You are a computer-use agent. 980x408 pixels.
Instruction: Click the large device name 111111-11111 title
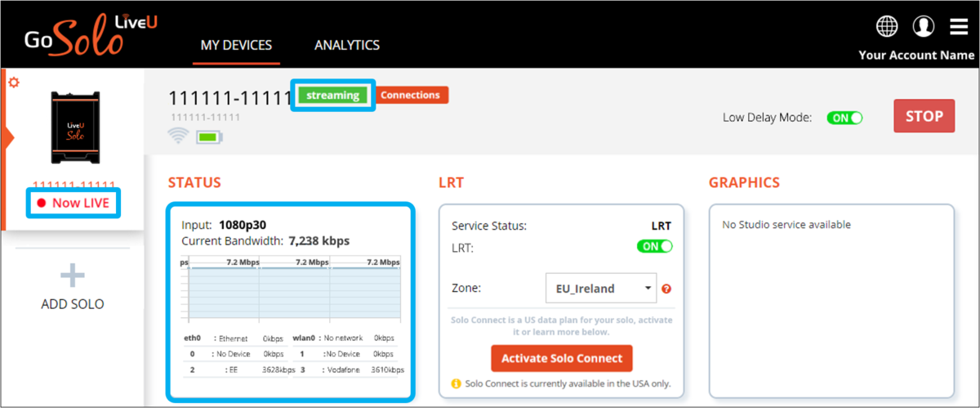click(230, 98)
